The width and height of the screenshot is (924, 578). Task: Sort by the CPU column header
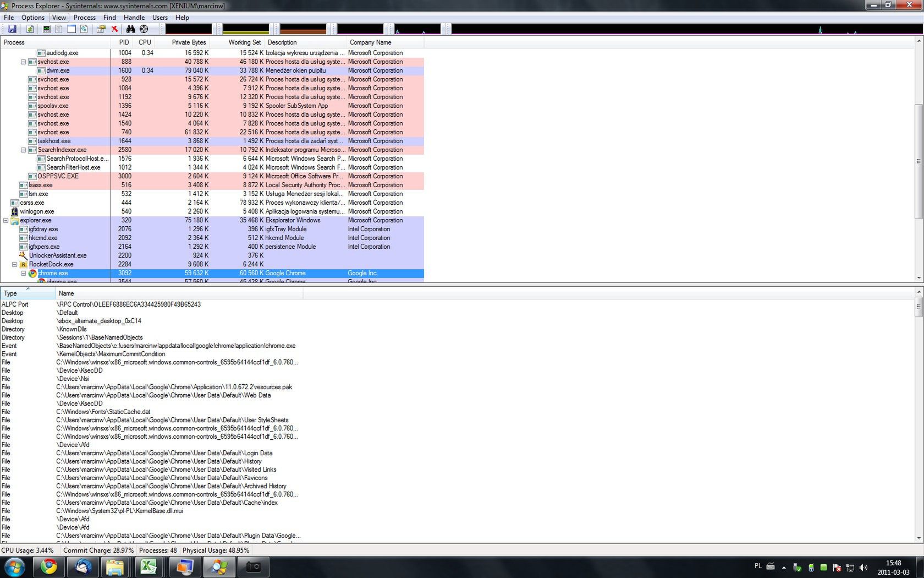click(145, 42)
